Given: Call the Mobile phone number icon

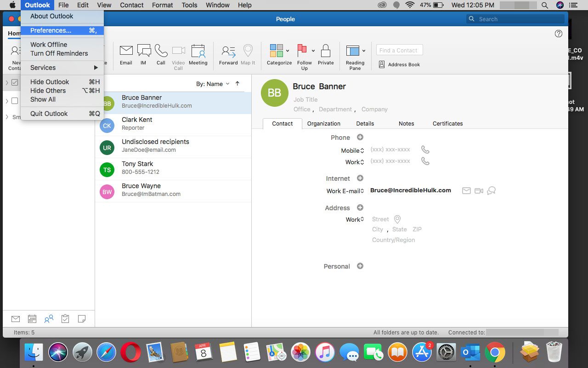Looking at the screenshot, I should [425, 149].
